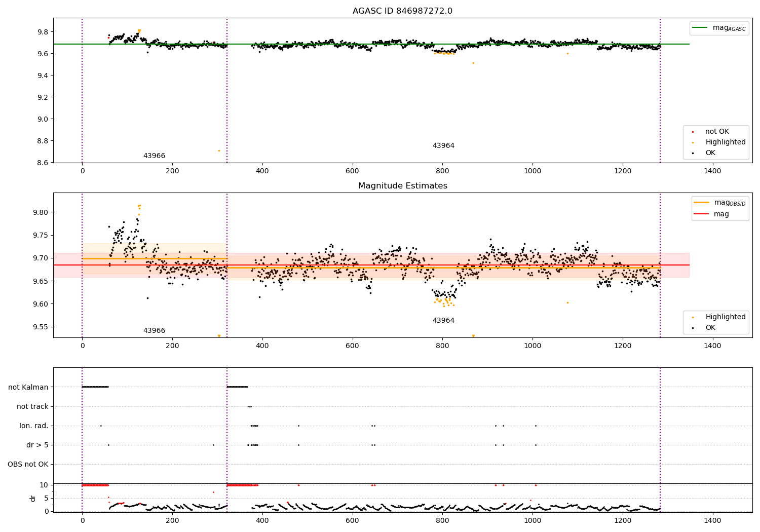Click orange outlier point near 8.7 in top plot
Screen dimensions: 760x532
tap(219, 150)
